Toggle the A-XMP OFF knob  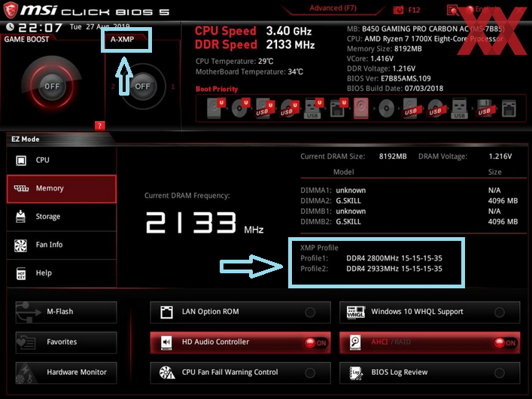[x=142, y=87]
